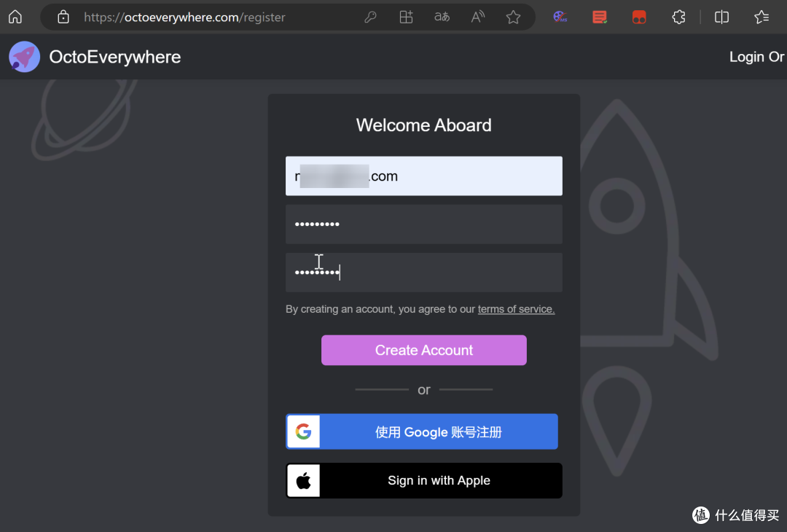Image resolution: width=787 pixels, height=532 pixels.
Task: Click the add apps grid icon
Action: tap(406, 17)
